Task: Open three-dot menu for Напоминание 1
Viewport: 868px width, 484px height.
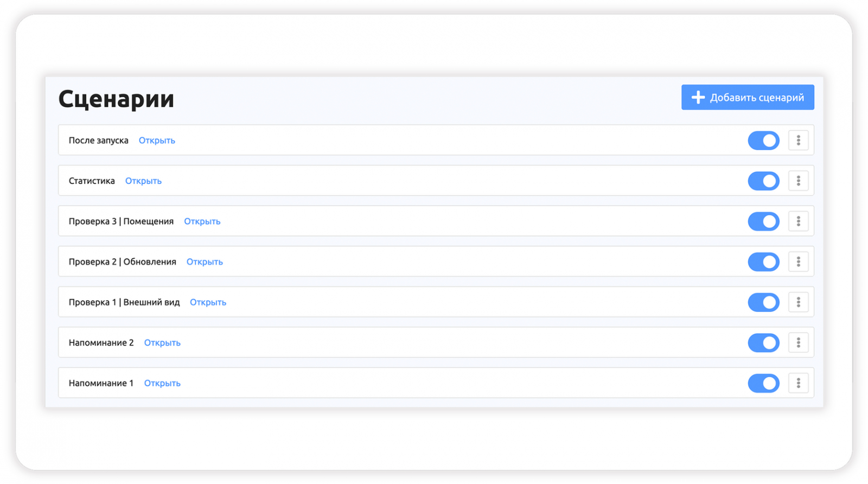Action: pyautogui.click(x=798, y=383)
